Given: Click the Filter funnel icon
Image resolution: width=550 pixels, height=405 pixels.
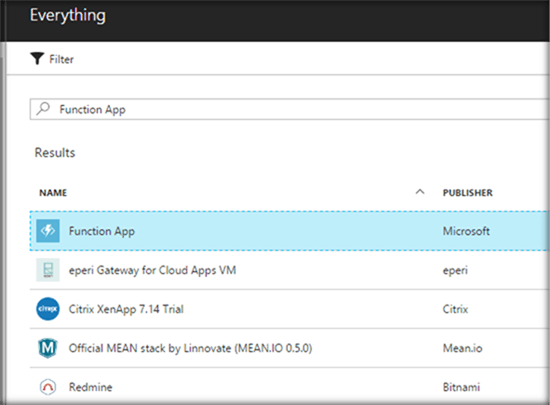Looking at the screenshot, I should pyautogui.click(x=37, y=59).
